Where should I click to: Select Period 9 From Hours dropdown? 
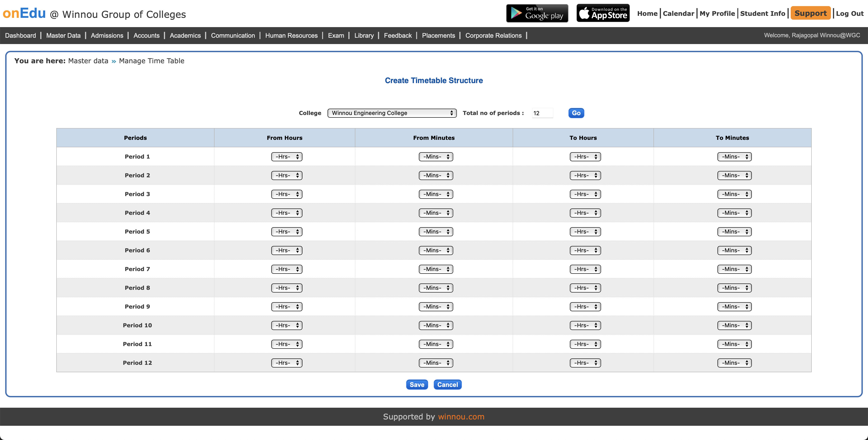coord(286,307)
